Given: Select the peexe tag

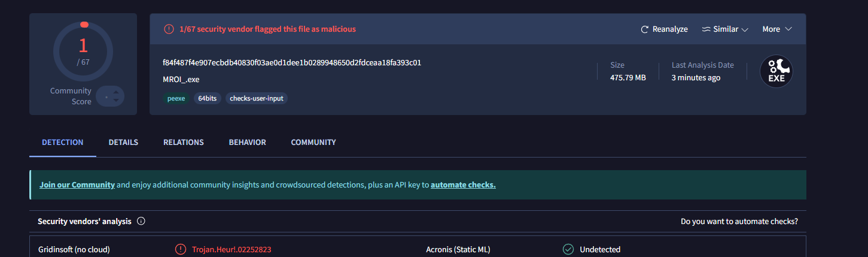Looking at the screenshot, I should (x=176, y=98).
